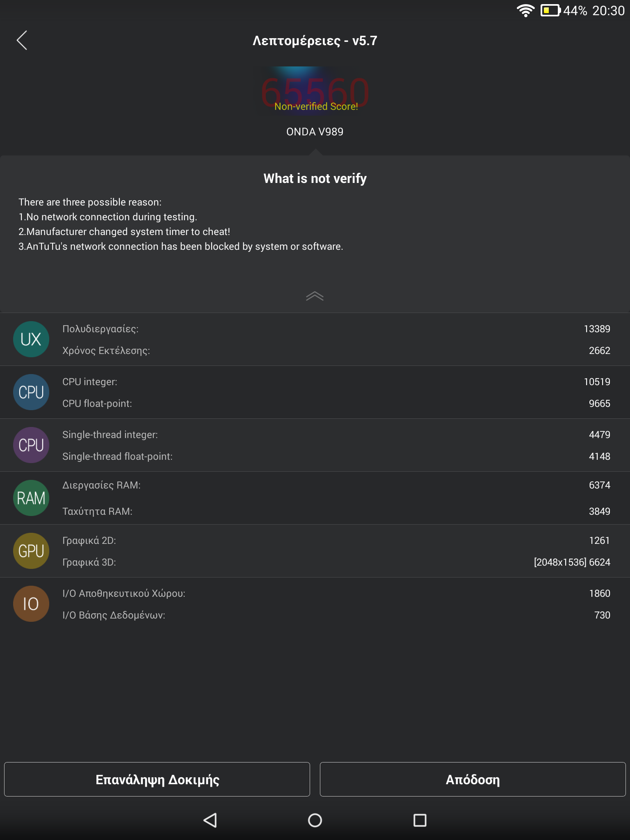Tap the 65560 non-verified score

pyautogui.click(x=315, y=91)
